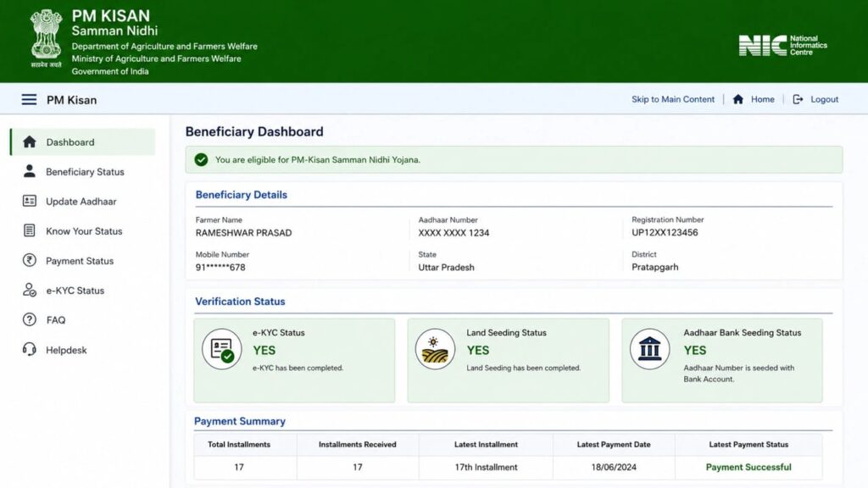Click the Logout link text

(x=824, y=99)
